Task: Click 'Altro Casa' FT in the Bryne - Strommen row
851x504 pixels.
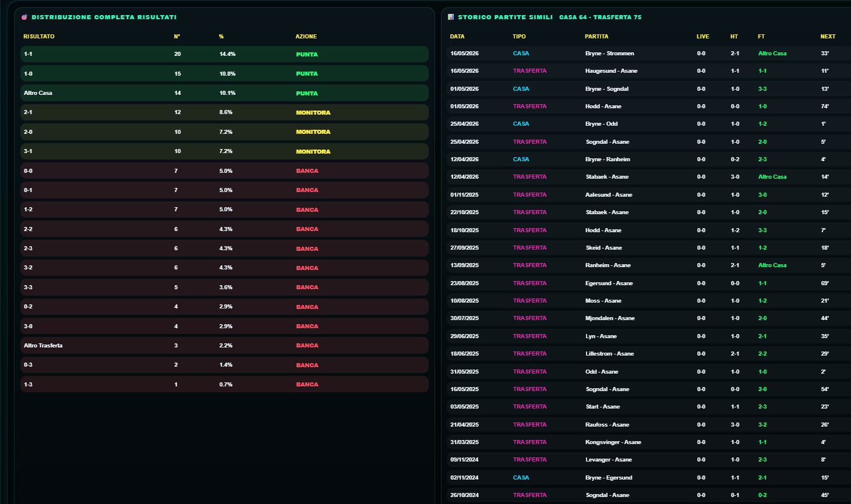Action: [x=772, y=54]
